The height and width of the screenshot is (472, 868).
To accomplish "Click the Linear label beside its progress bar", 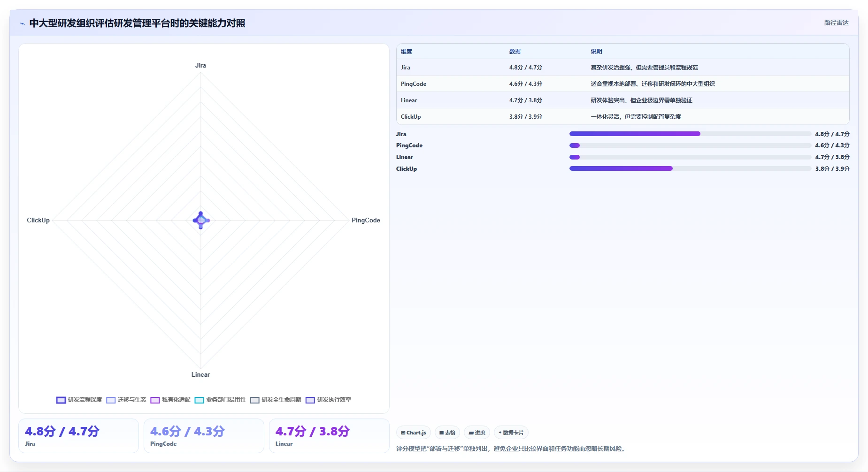I will point(405,157).
